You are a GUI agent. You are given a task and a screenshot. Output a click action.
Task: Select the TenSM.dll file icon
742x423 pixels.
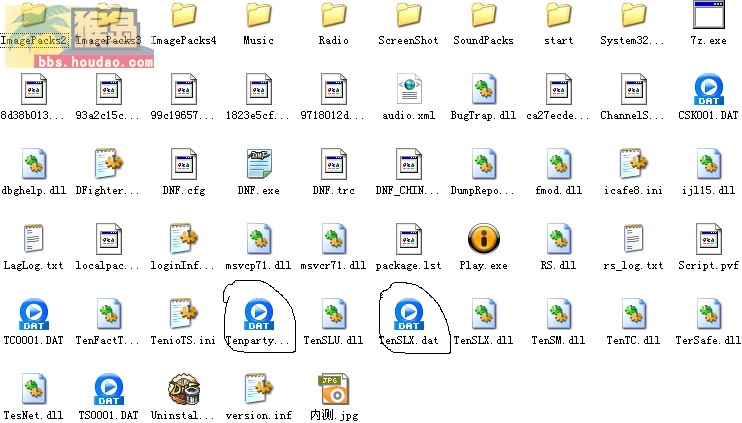click(558, 314)
